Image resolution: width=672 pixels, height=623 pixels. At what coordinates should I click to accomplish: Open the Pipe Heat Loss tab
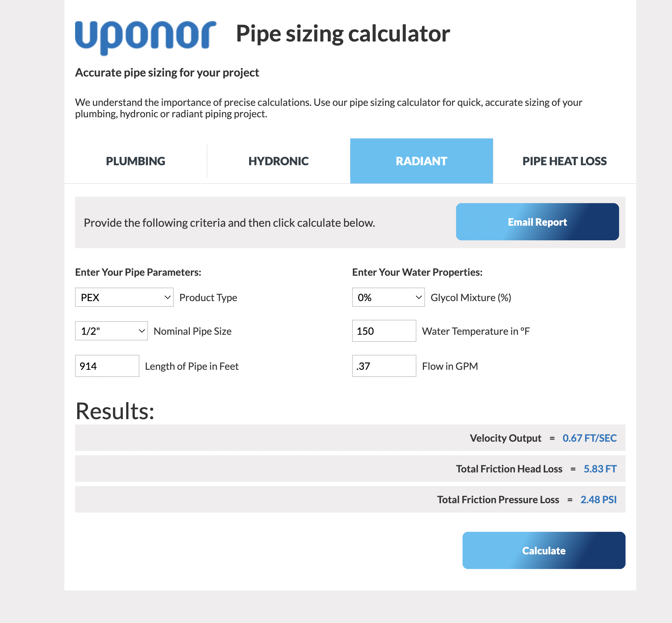[x=565, y=161]
